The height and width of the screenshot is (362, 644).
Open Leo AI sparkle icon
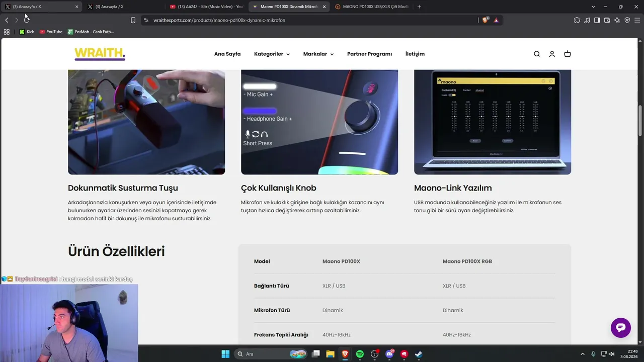pos(617,20)
